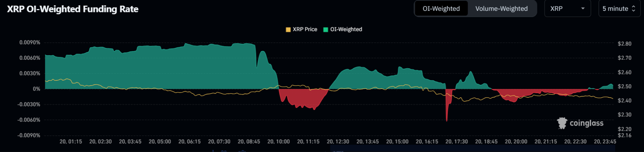The width and height of the screenshot is (644, 152).
Task: Click the interval up-down stepper arrows
Action: [633, 9]
